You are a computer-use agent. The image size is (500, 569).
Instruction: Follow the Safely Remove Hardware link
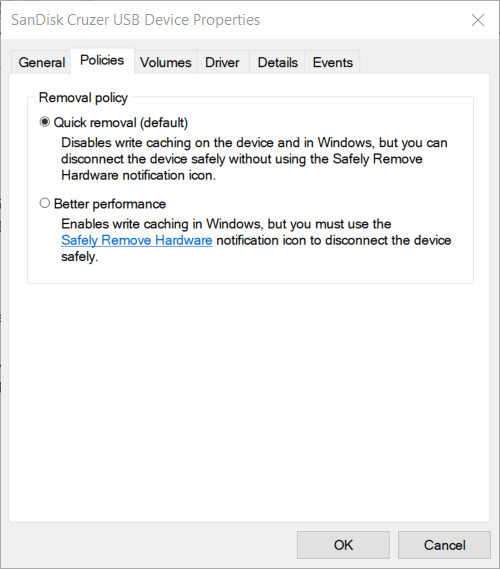click(136, 240)
